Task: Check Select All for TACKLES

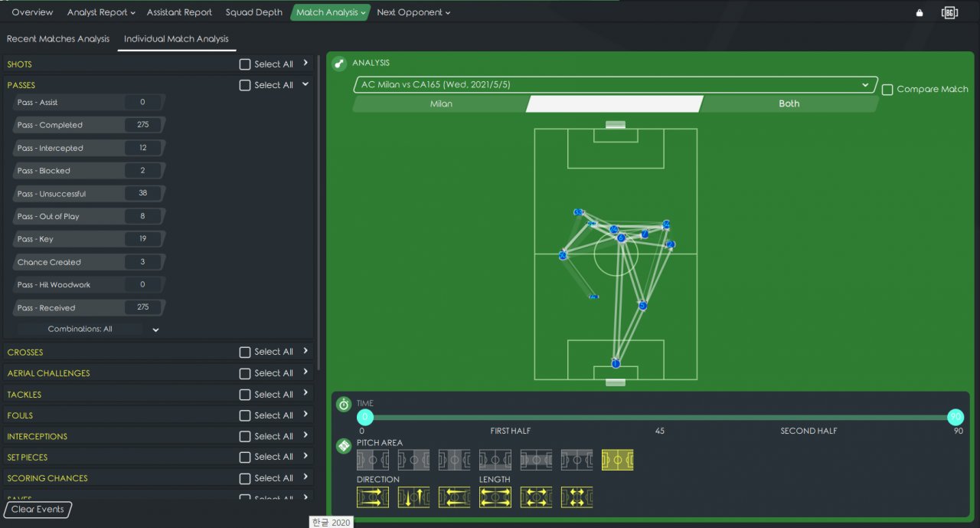Action: [245, 395]
